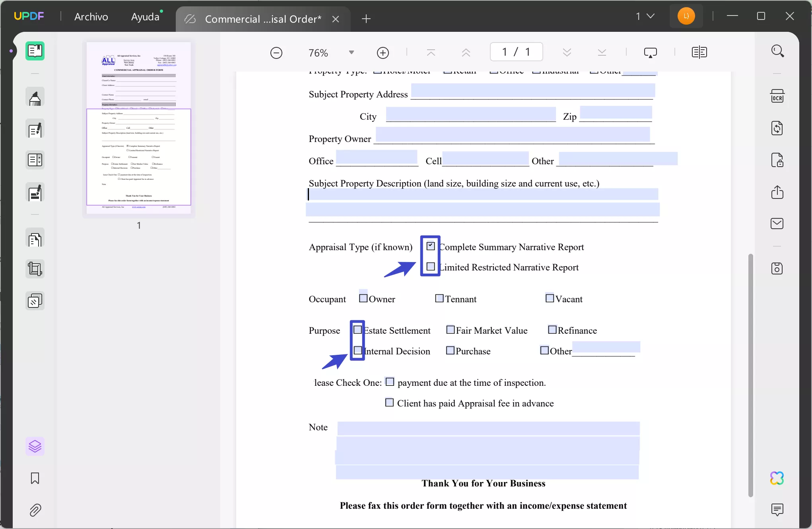This screenshot has height=529, width=812.
Task: Check payment due at inspection box
Action: point(390,382)
